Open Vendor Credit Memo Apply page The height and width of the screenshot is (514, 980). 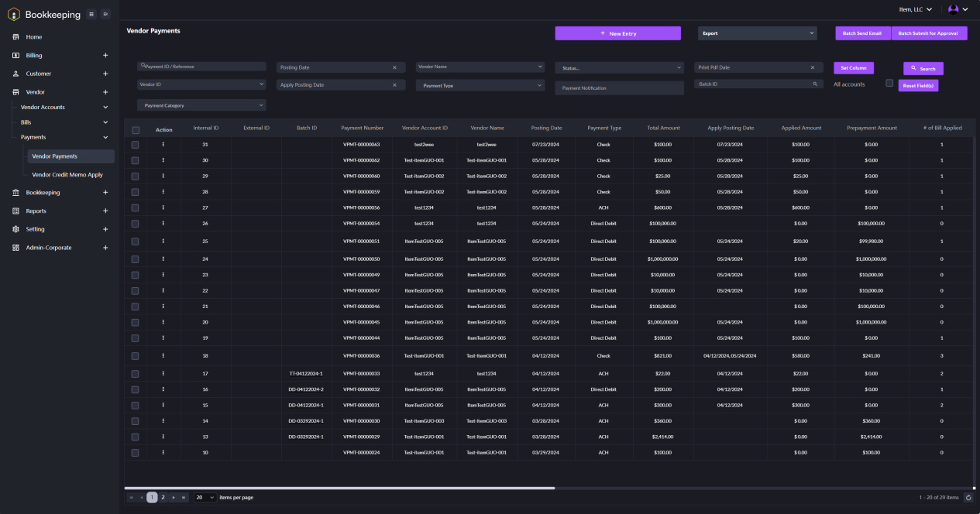click(67, 175)
